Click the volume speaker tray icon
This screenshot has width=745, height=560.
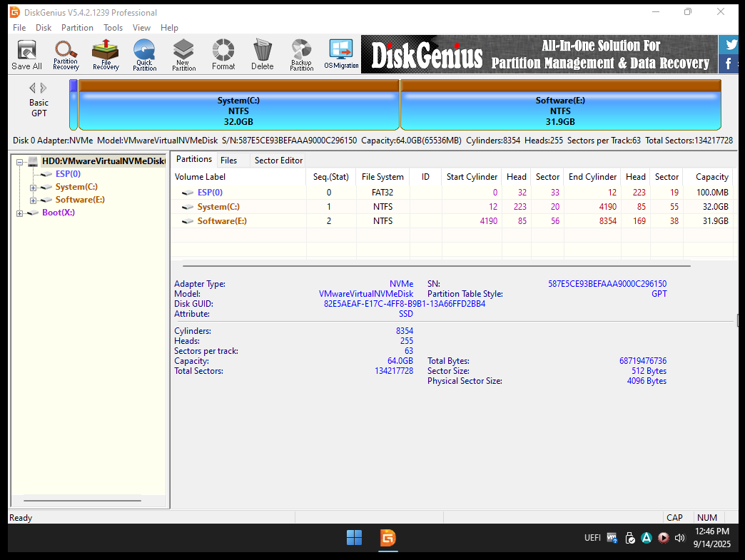(x=680, y=538)
